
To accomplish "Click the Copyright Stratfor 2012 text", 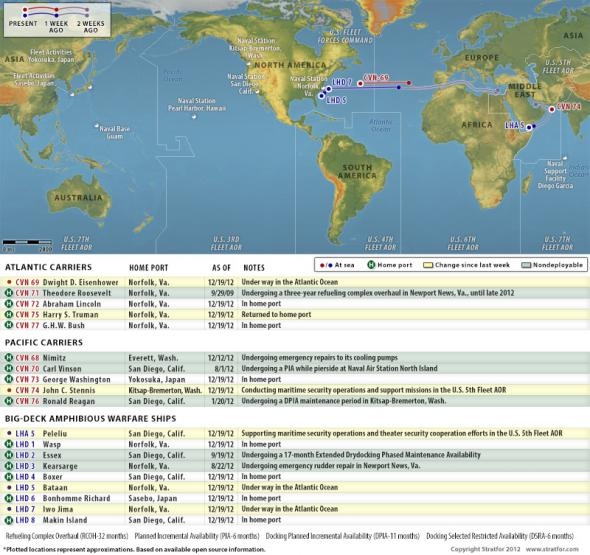I will click(x=485, y=549).
